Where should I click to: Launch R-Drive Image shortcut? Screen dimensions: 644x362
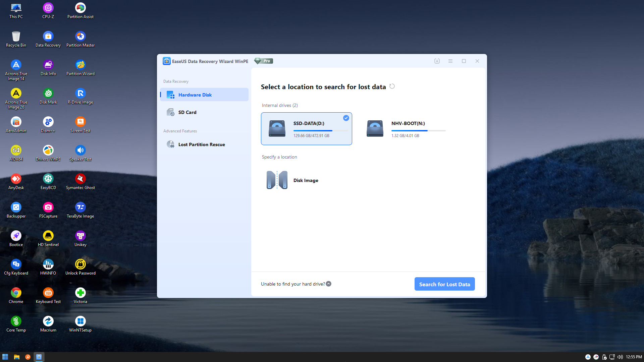80,97
